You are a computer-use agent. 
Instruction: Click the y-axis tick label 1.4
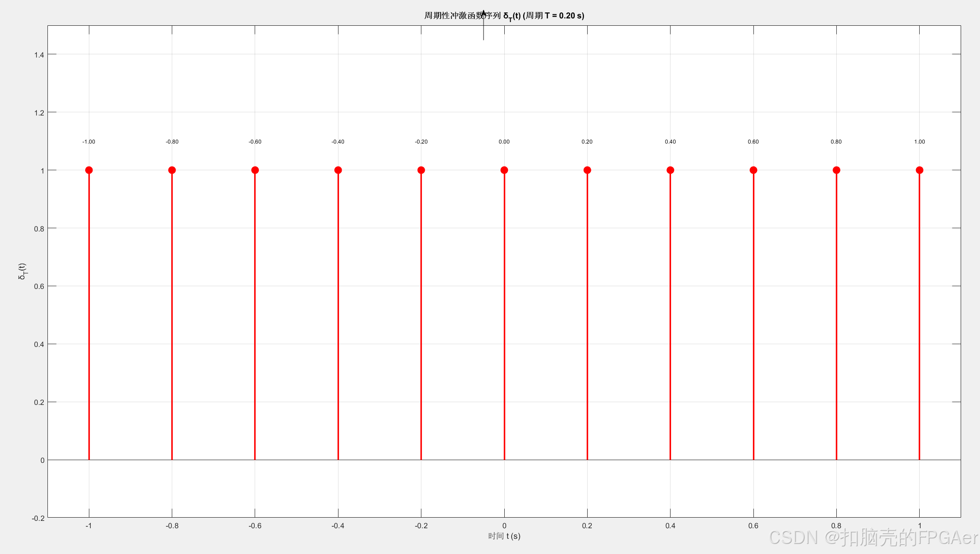click(39, 55)
